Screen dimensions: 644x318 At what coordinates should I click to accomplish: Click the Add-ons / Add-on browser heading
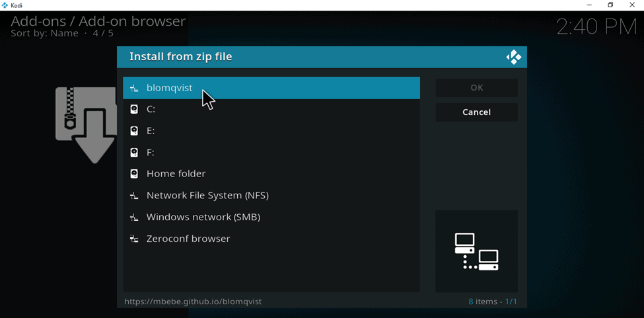click(x=98, y=21)
